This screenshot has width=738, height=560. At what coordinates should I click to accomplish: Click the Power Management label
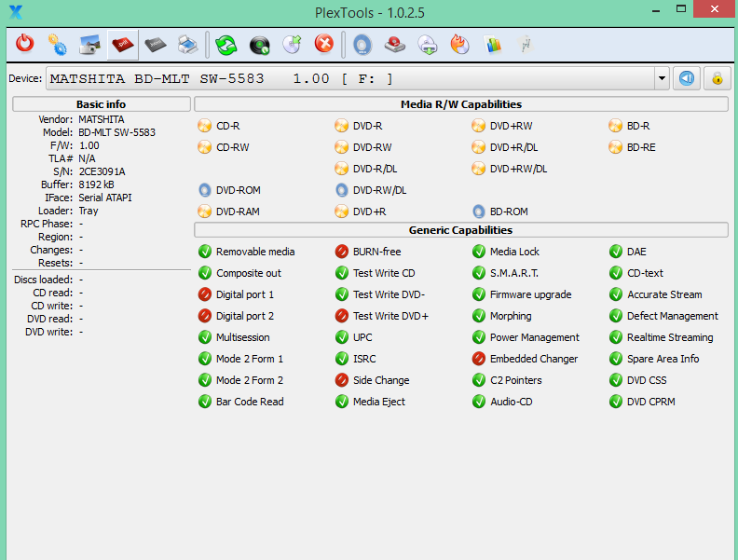pyautogui.click(x=535, y=337)
